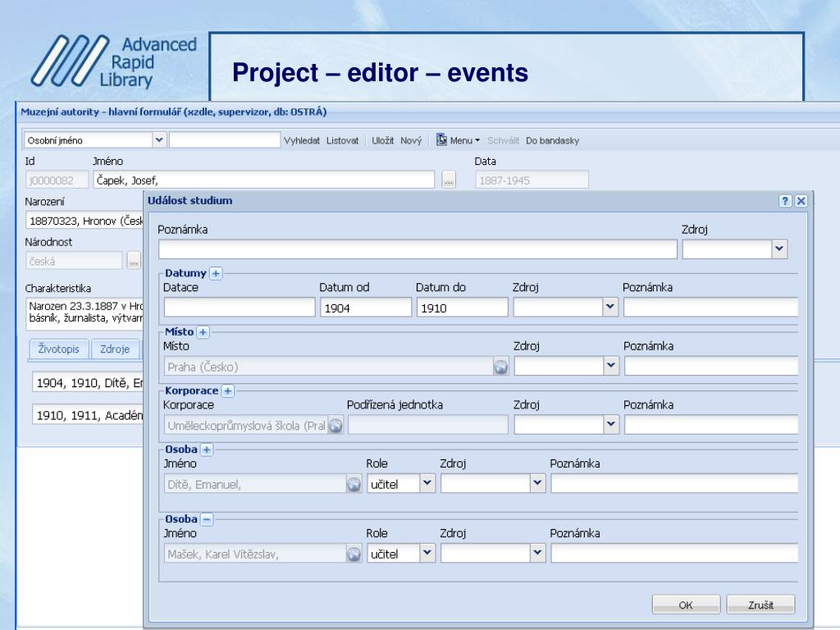Open lookup globe icon next to Mašek, Karel Vítězslav

click(x=354, y=554)
